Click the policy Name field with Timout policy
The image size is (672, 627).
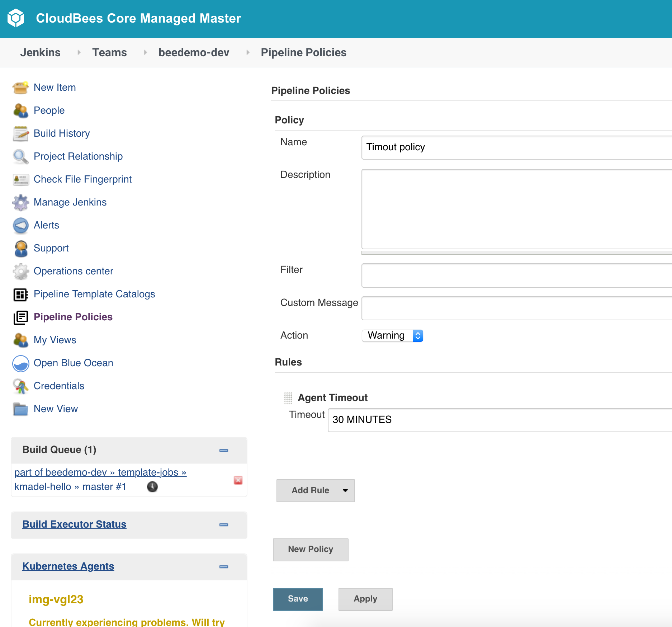tap(517, 147)
